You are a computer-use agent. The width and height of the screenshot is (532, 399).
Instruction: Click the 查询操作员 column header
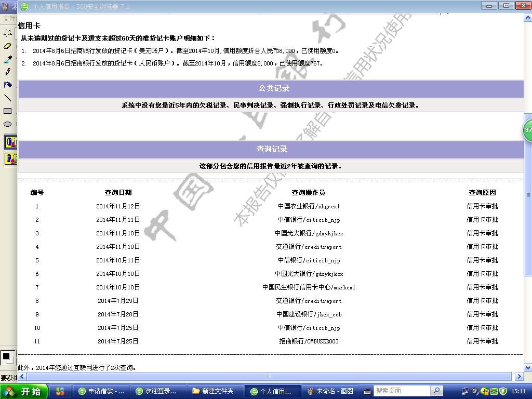click(x=309, y=193)
